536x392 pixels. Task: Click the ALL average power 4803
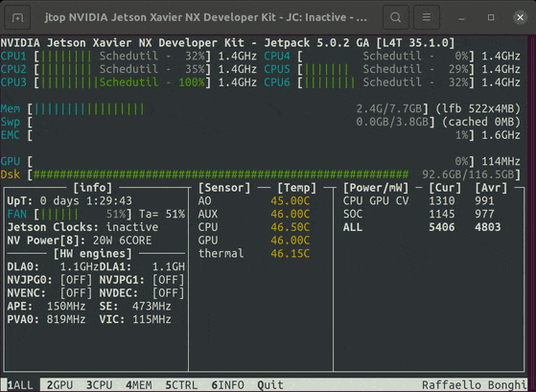click(488, 227)
